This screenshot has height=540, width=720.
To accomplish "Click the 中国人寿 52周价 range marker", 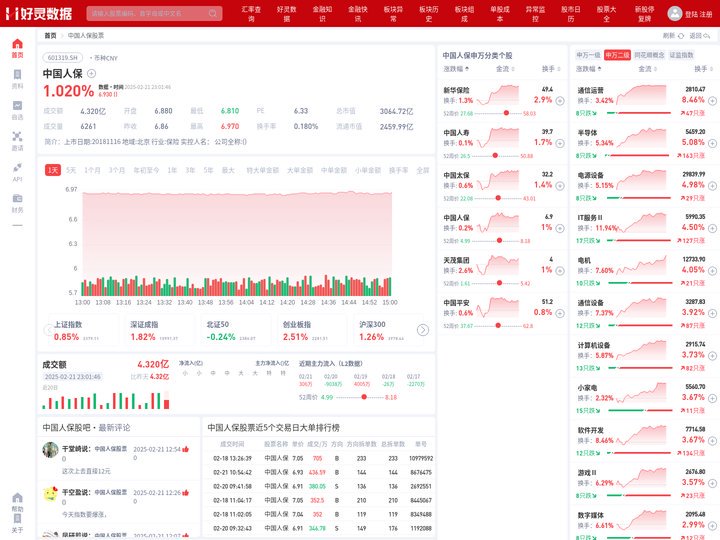I will 495,156.
